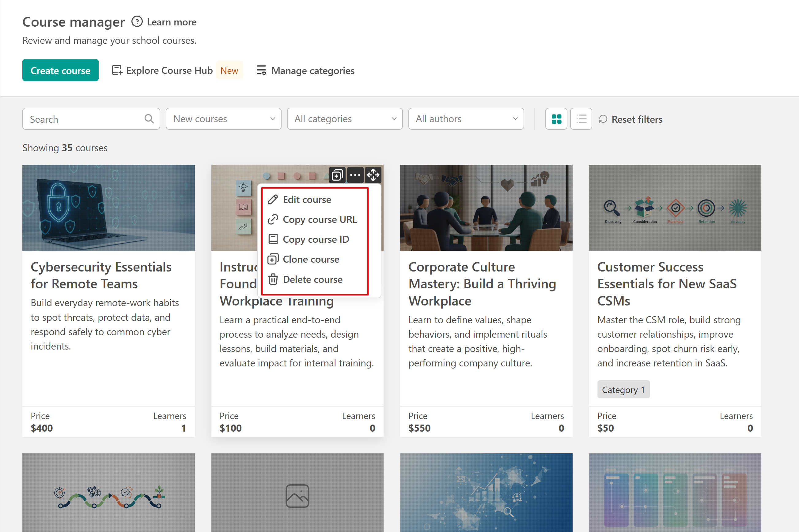Open the All authors dropdown
The image size is (799, 532).
(x=466, y=119)
